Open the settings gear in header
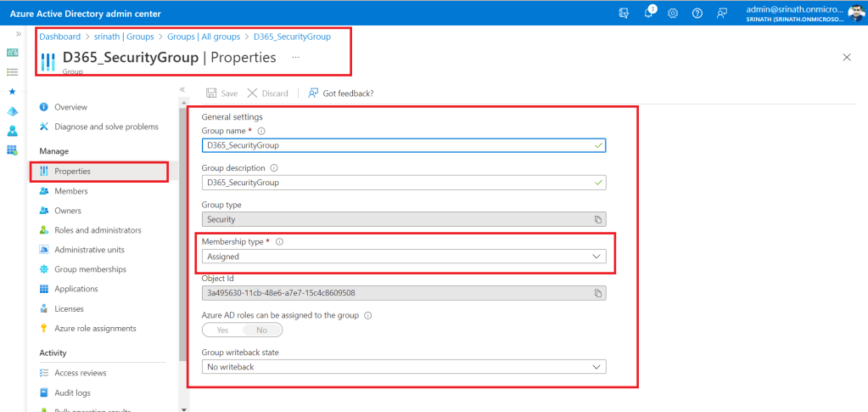The image size is (868, 412). point(673,14)
